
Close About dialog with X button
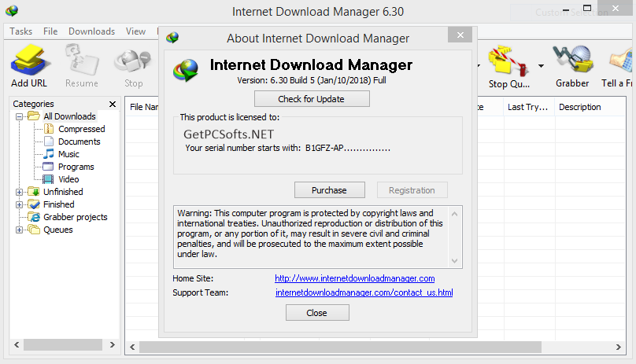coord(460,35)
